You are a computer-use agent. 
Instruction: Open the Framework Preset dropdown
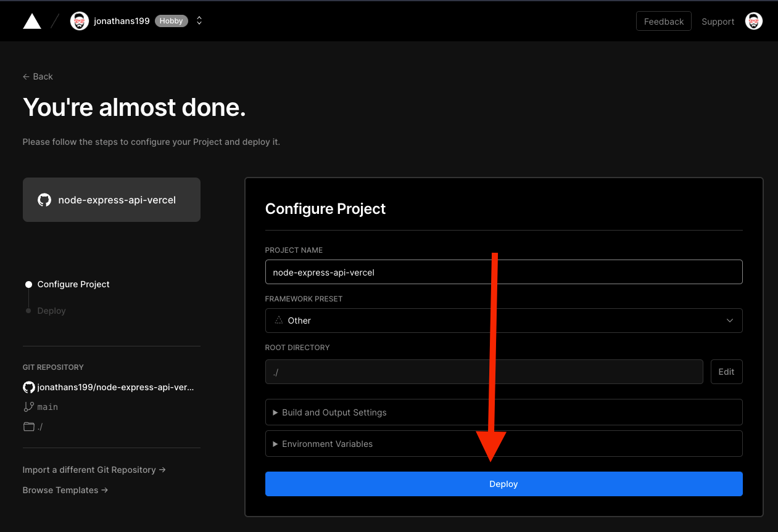click(x=503, y=321)
